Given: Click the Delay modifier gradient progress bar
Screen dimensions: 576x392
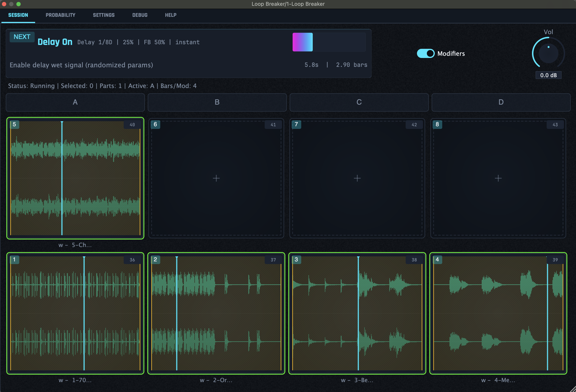Looking at the screenshot, I should 328,42.
